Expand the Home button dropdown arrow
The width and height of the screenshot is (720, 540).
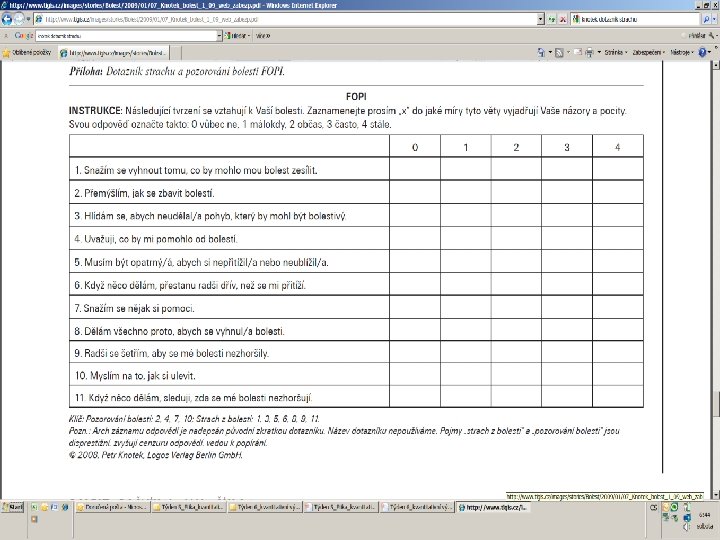click(550, 53)
